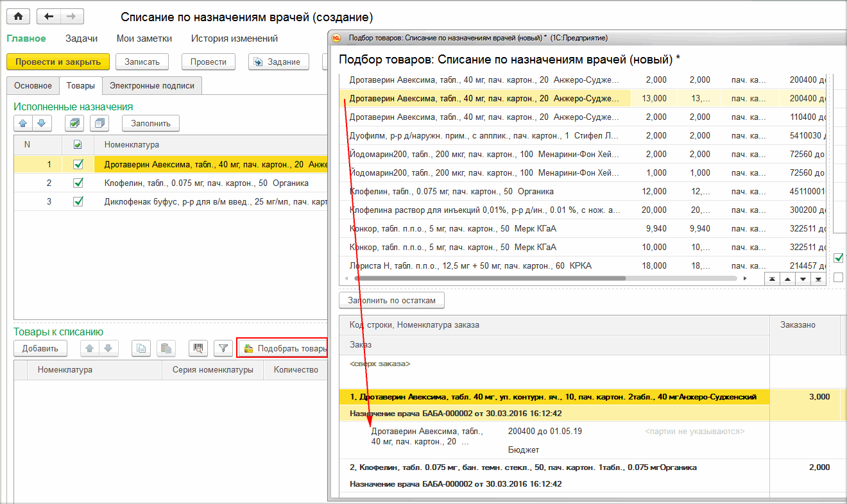The height and width of the screenshot is (504, 847).
Task: Toggle checkbox for Клофелин row
Action: (x=78, y=183)
